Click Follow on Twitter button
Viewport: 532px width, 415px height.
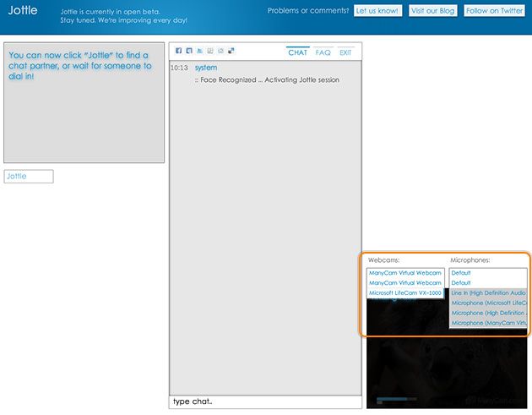pyautogui.click(x=494, y=11)
